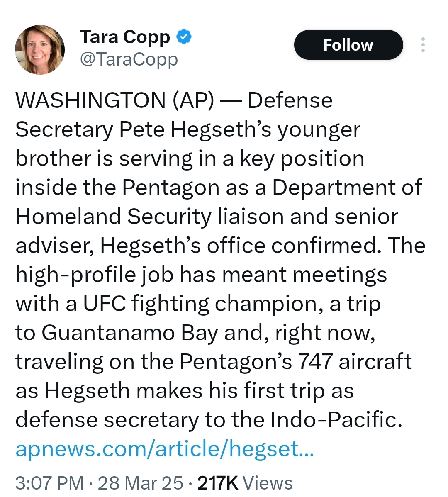Screen dimensions: 448x497
Task: Click the words "Guantanamo Bay" in tweet
Action: 130,333
